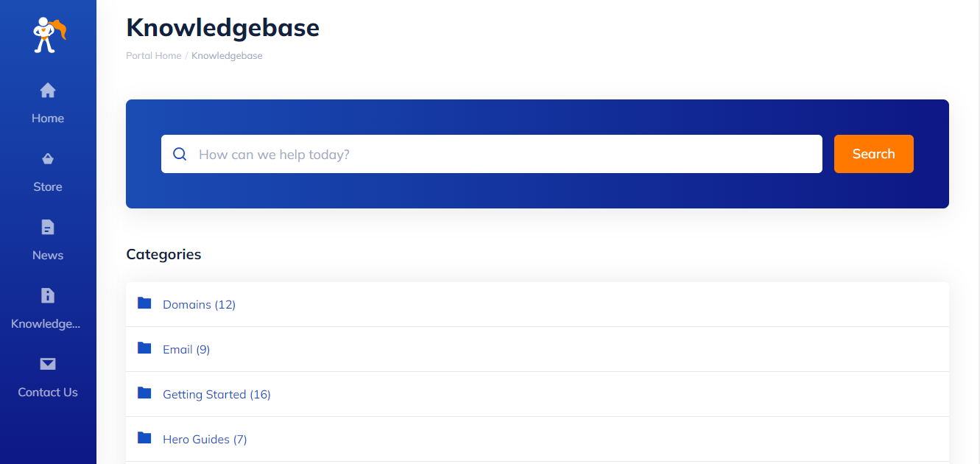Viewport: 980px width, 464px height.
Task: Click the Store basket icon
Action: (48, 159)
